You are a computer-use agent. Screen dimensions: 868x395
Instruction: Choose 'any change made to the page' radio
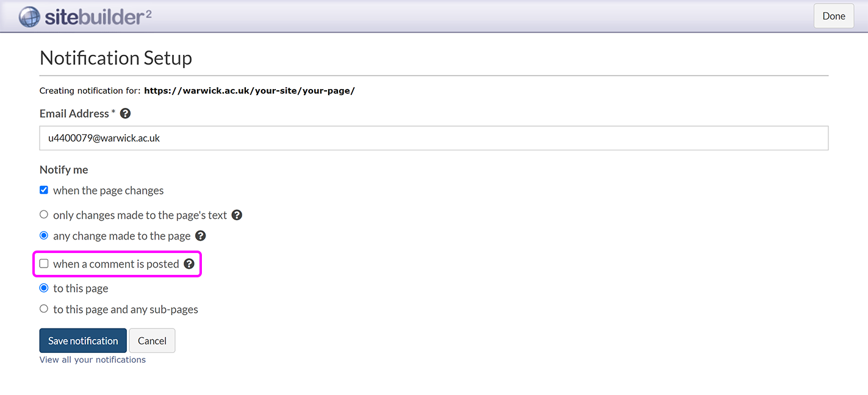[x=44, y=236]
